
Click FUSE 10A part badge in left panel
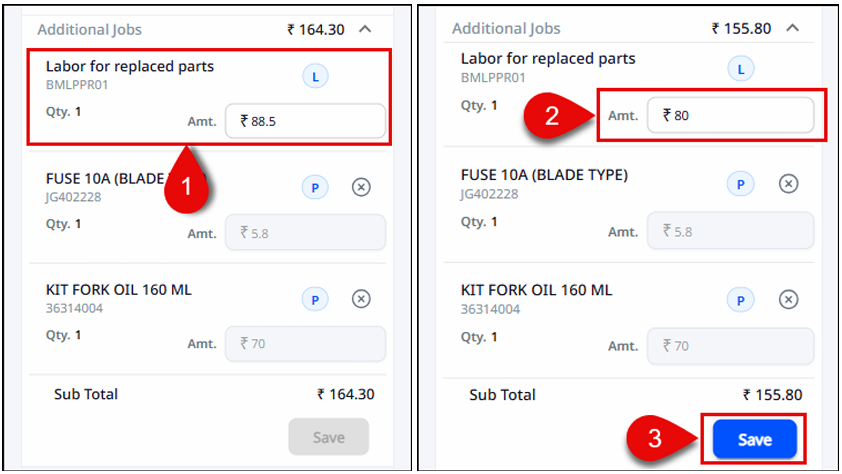point(314,186)
